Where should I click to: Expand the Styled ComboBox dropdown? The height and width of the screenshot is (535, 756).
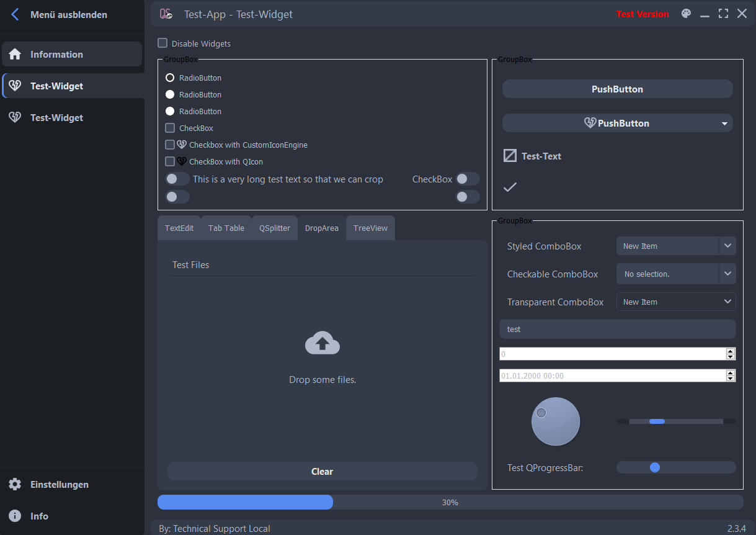(x=727, y=246)
